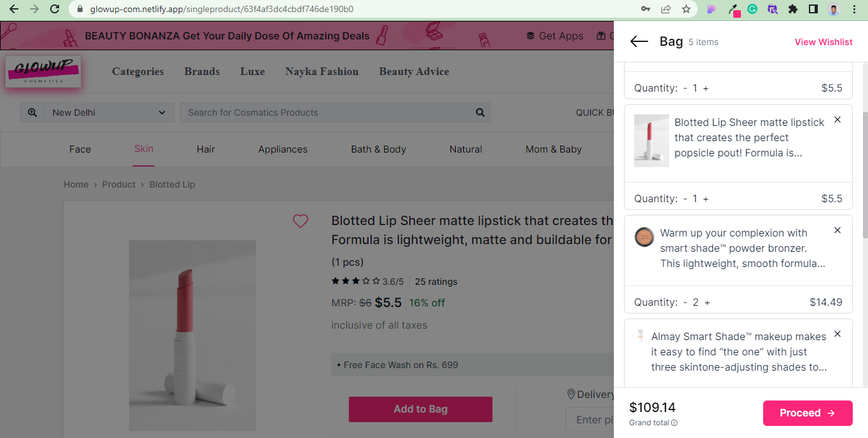Decrease quantity of powder bronzer
Viewport: 868px width, 438px height.
pos(685,302)
